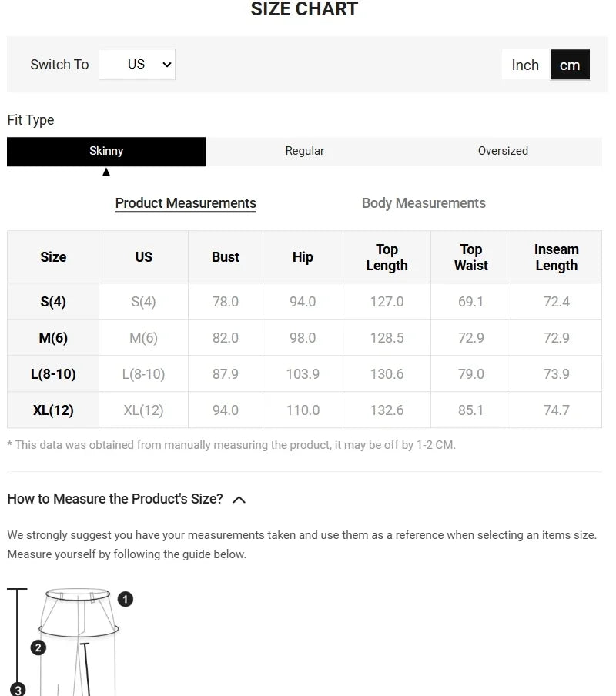This screenshot has height=696, width=616.
Task: Open the US size region dropdown
Action: click(137, 65)
